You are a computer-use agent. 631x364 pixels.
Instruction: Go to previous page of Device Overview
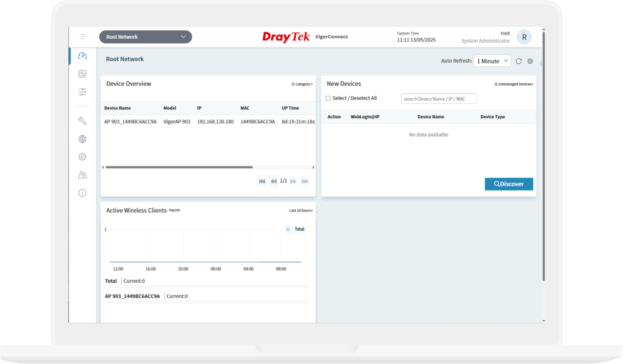pos(274,181)
